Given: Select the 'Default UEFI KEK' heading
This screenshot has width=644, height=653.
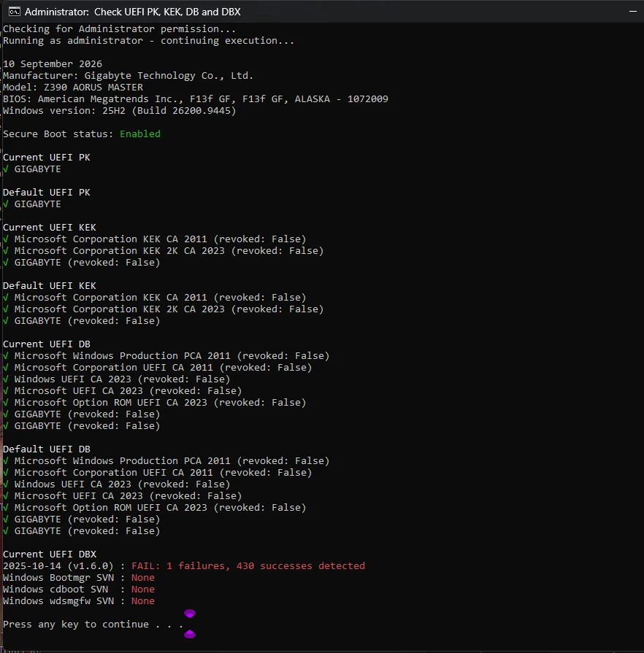Looking at the screenshot, I should [50, 286].
